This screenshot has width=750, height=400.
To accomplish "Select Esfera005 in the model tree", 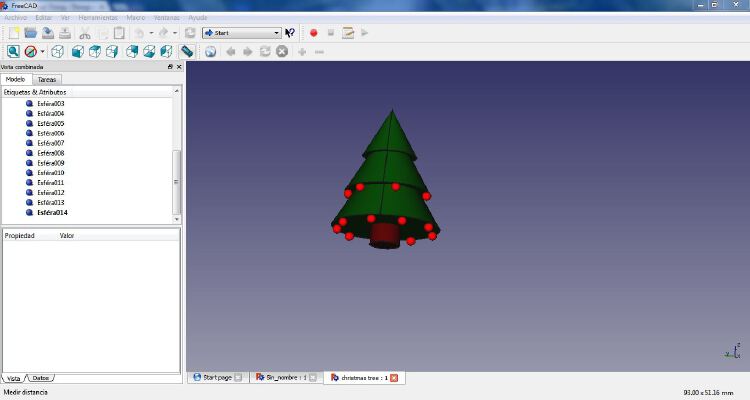I will click(51, 123).
